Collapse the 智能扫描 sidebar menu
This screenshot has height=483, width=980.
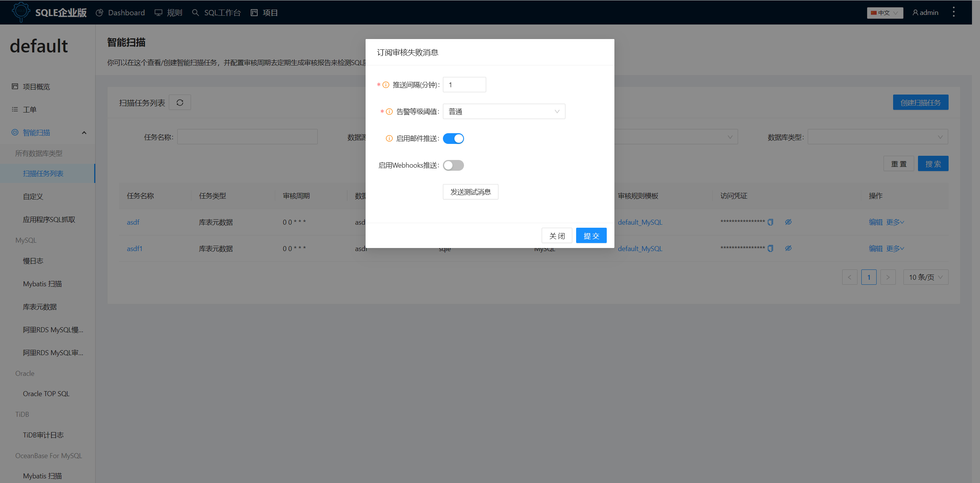[84, 132]
